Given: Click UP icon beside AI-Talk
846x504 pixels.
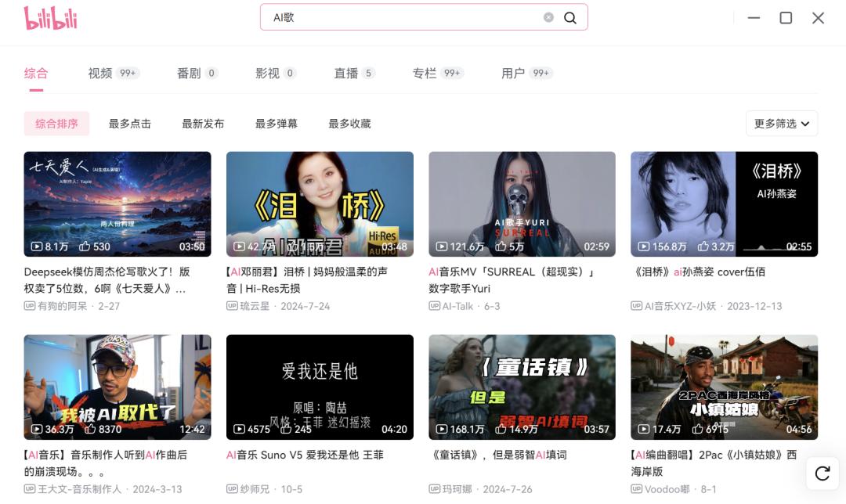Looking at the screenshot, I should coord(434,306).
